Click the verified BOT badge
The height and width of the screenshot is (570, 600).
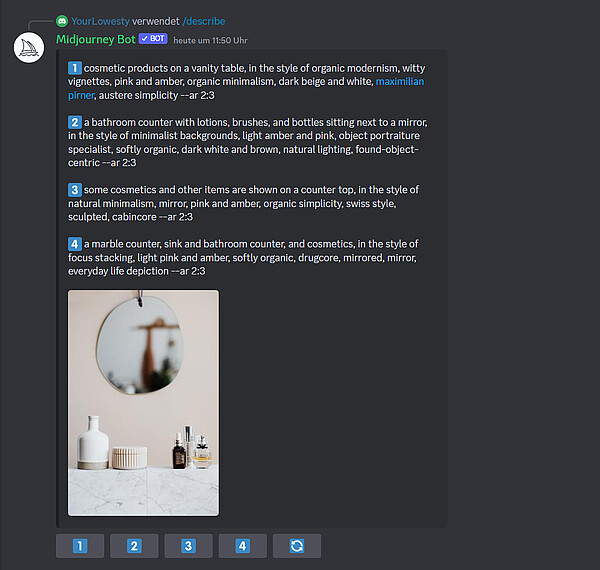tap(153, 39)
